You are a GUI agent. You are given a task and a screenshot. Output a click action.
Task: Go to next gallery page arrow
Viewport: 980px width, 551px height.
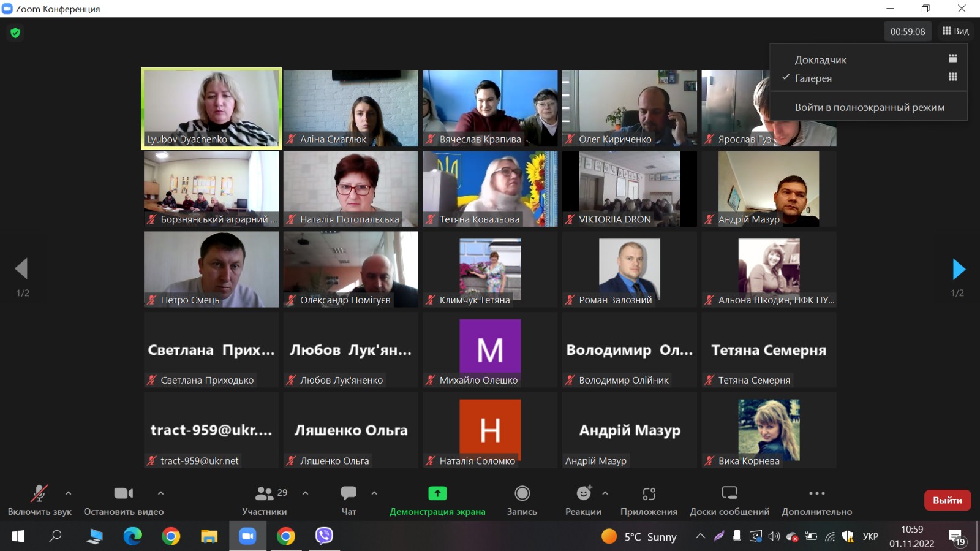click(959, 269)
